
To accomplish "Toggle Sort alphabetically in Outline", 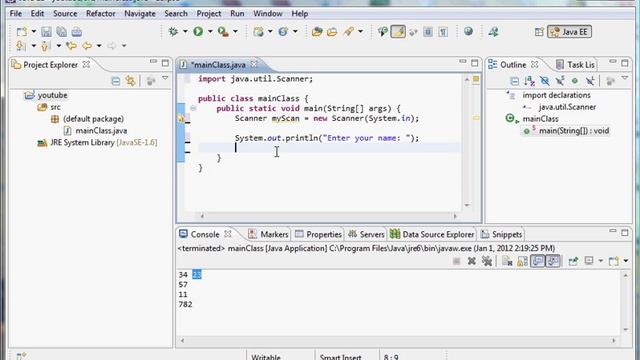I will click(529, 81).
